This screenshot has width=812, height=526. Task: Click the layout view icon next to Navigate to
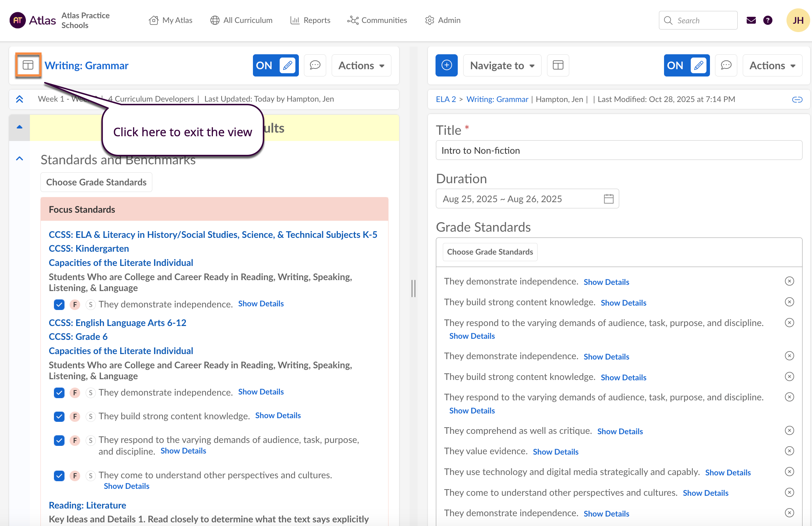pos(558,65)
